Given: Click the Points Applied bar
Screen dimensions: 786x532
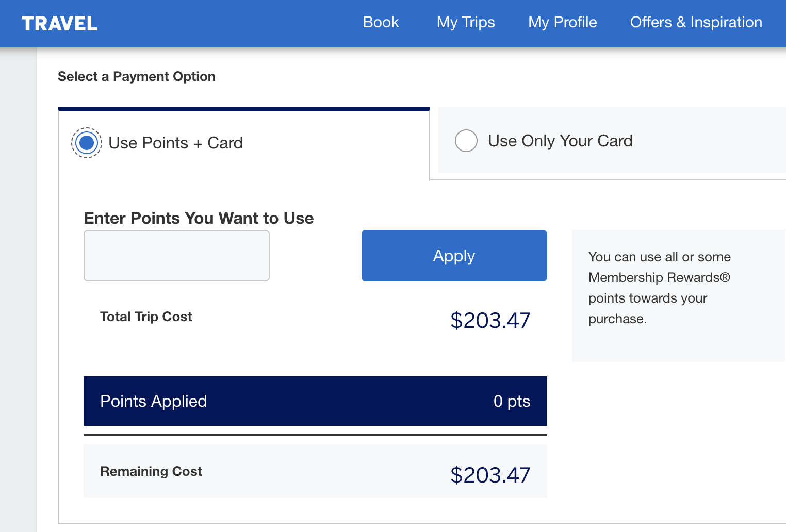Looking at the screenshot, I should coord(315,401).
